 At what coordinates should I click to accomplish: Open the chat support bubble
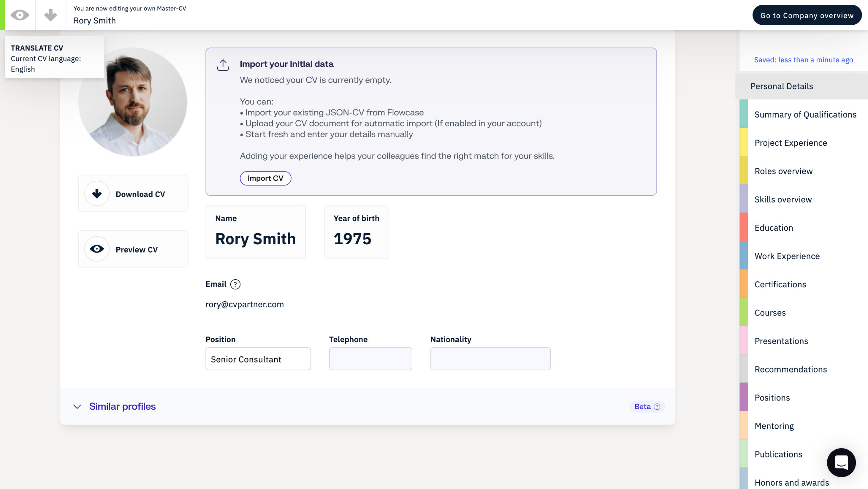click(x=841, y=463)
